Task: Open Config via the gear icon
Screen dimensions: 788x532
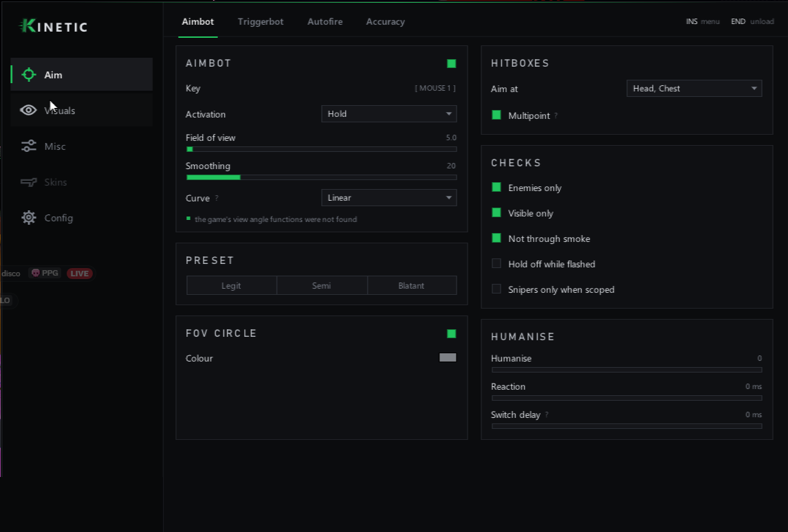Action: 29,217
